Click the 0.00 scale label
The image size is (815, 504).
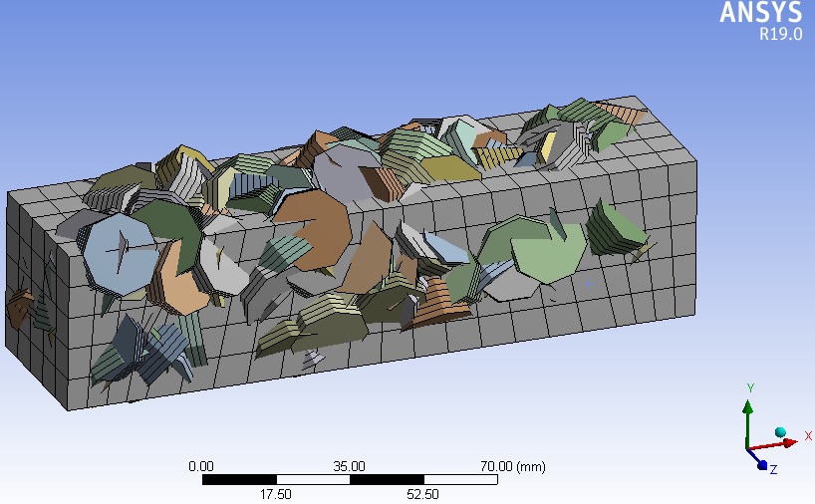pyautogui.click(x=201, y=466)
